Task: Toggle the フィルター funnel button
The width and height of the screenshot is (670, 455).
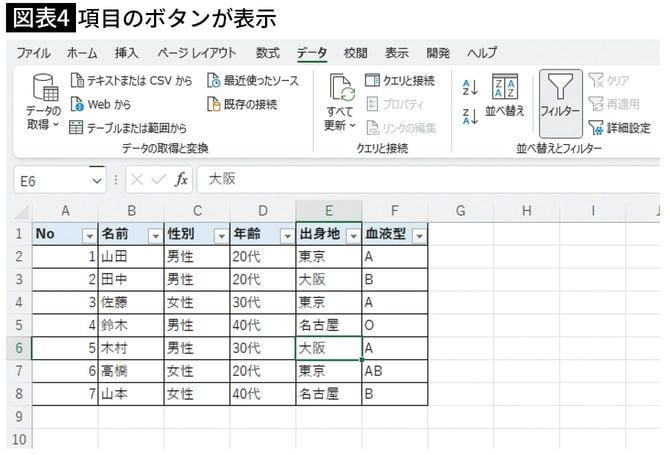Action: pos(560,103)
